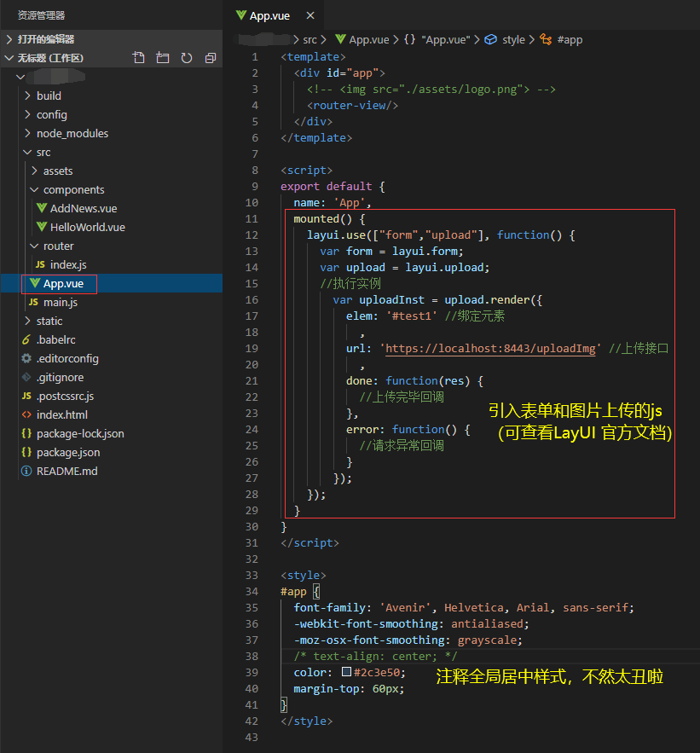Click the Refresh Explorer icon

coord(186,57)
